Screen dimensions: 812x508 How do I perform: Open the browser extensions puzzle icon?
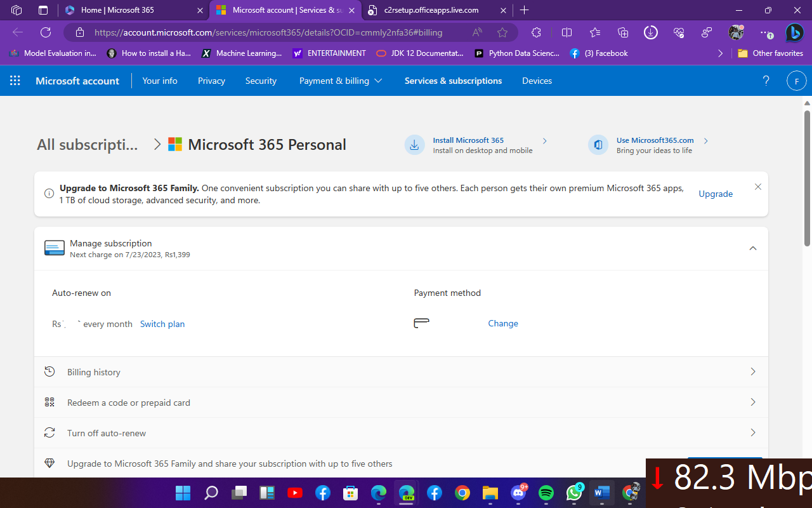point(536,32)
